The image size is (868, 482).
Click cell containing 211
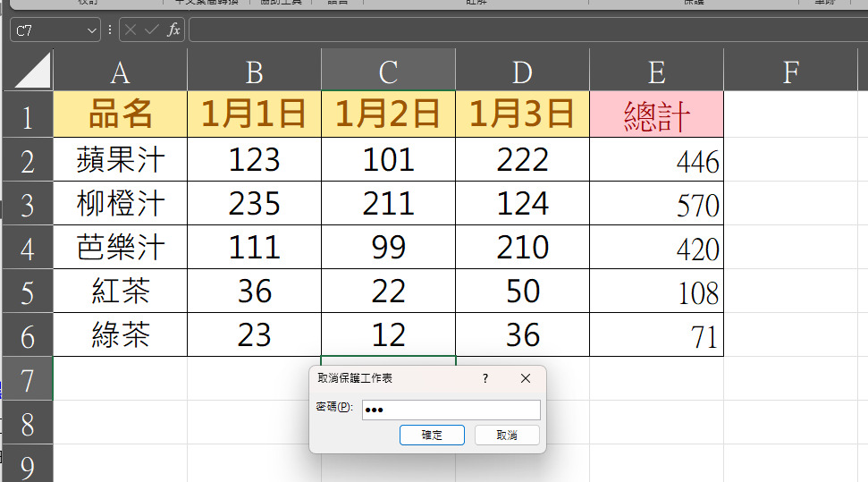pyautogui.click(x=388, y=203)
